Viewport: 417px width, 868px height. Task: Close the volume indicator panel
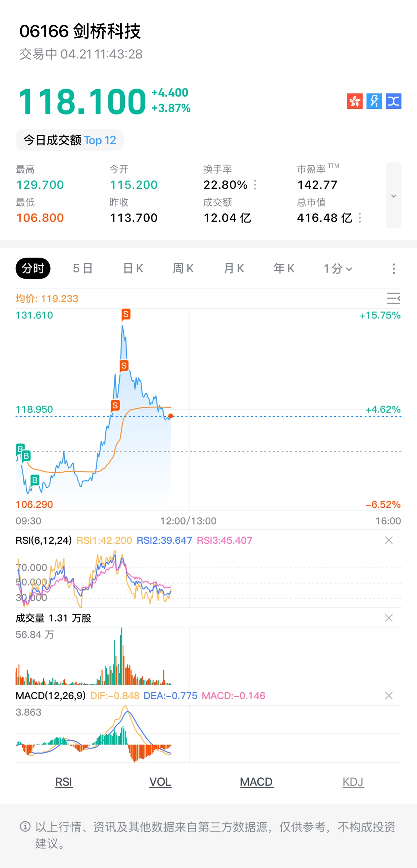click(389, 618)
